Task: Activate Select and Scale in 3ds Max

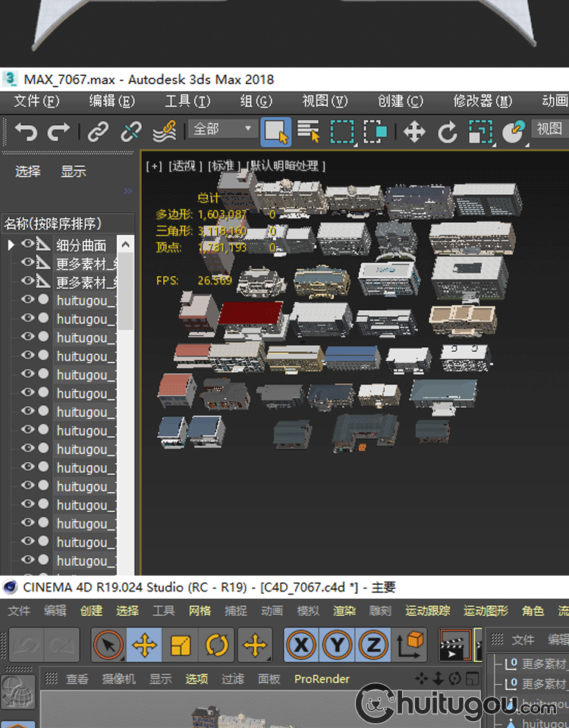Action: [480, 132]
